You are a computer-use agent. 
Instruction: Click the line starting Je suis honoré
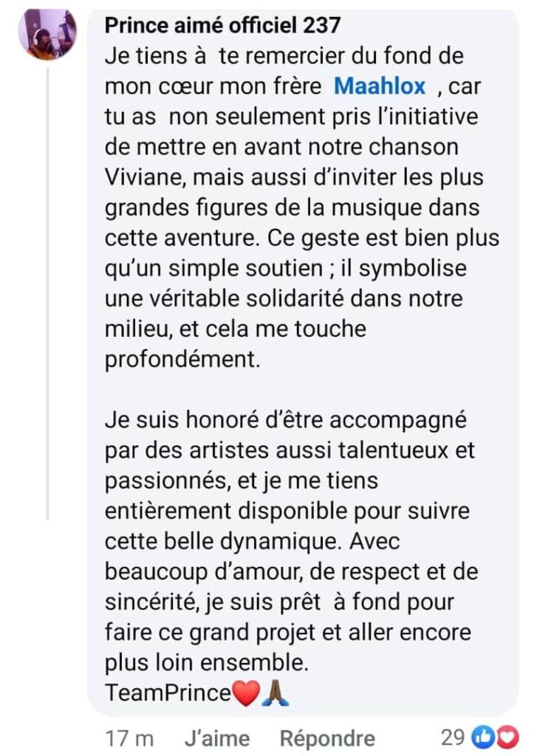(286, 421)
